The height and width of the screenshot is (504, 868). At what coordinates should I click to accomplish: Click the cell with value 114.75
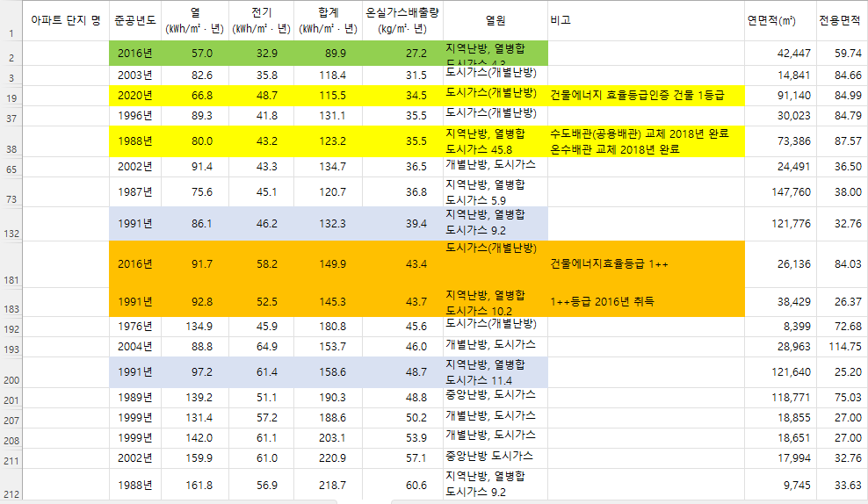coord(842,347)
